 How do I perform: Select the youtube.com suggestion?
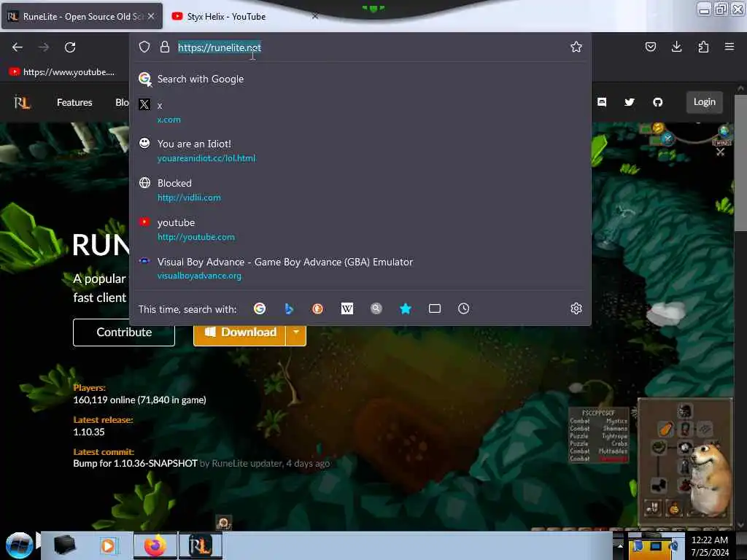coord(360,230)
